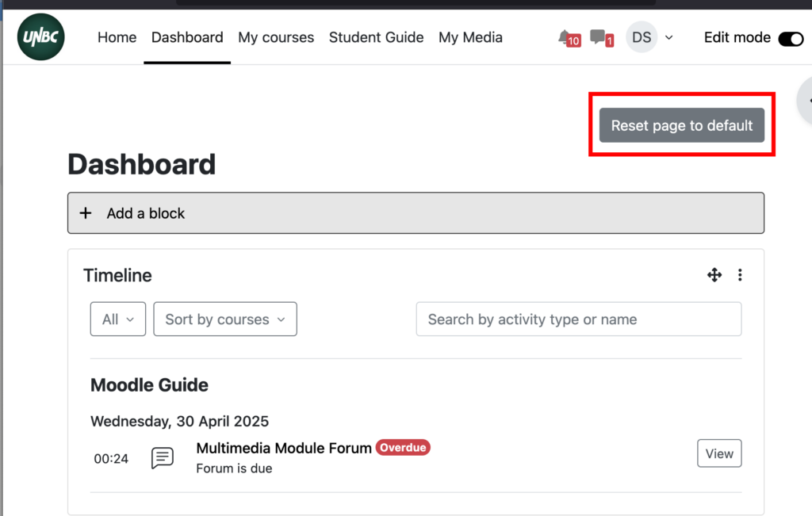Click Reset page to default
This screenshot has width=812, height=516.
681,125
